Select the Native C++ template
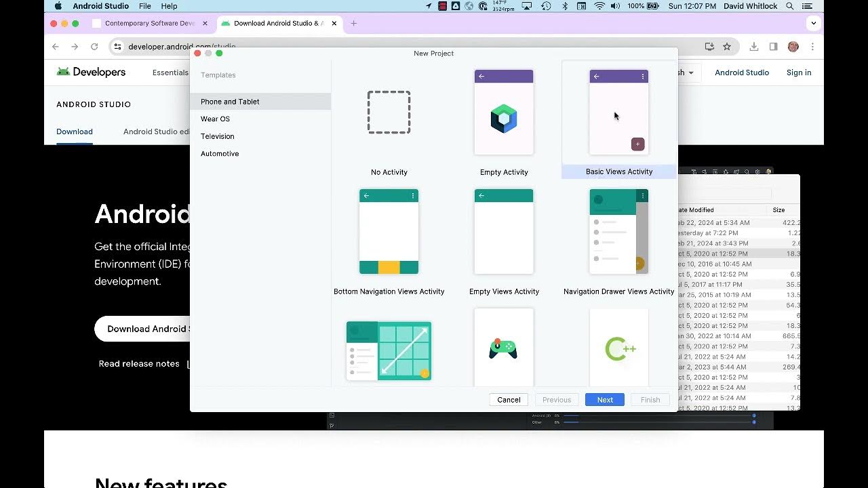Image resolution: width=868 pixels, height=488 pixels. [619, 348]
